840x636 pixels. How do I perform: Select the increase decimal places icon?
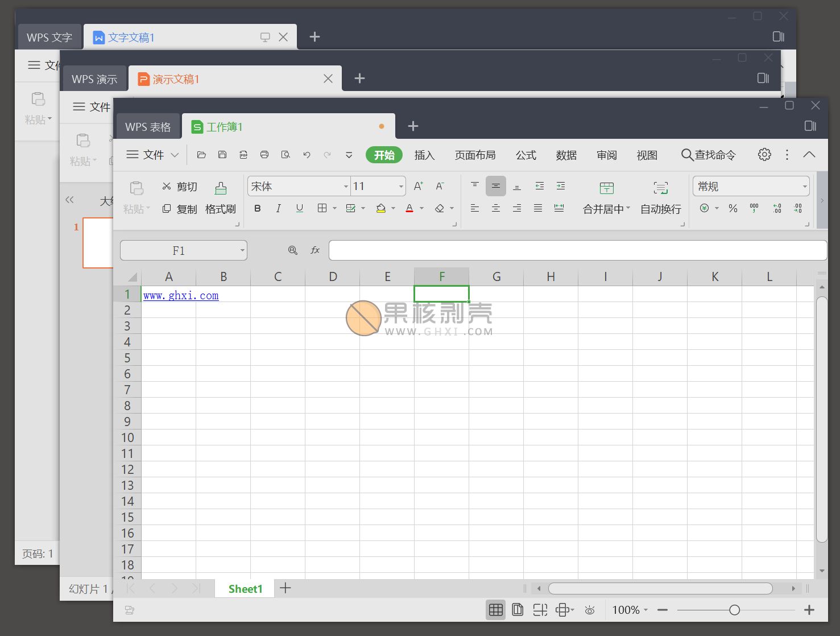tap(776, 208)
